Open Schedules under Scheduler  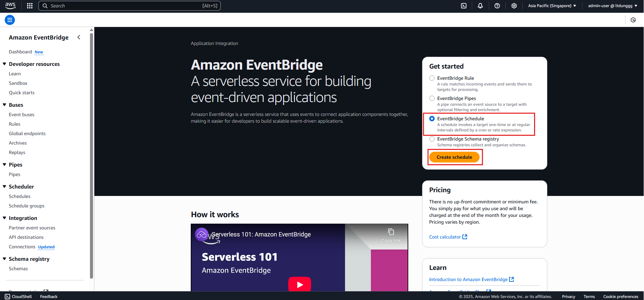[x=20, y=196]
